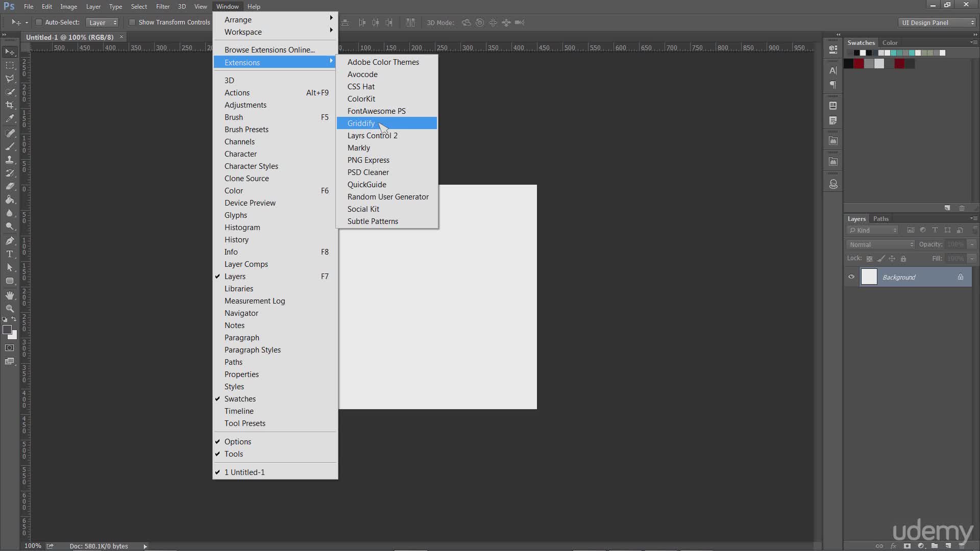Select the Blur tool
Screen dimensions: 980x551
(10, 213)
